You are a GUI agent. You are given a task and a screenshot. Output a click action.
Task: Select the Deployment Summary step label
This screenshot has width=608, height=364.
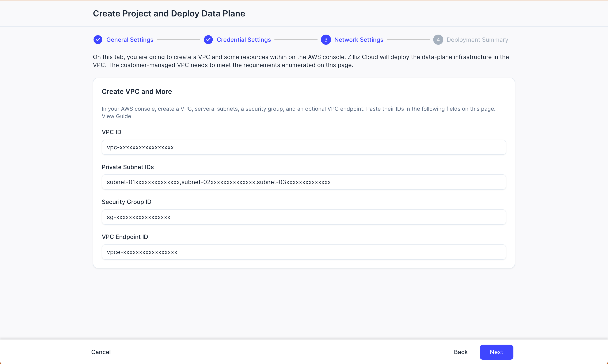[x=477, y=40]
